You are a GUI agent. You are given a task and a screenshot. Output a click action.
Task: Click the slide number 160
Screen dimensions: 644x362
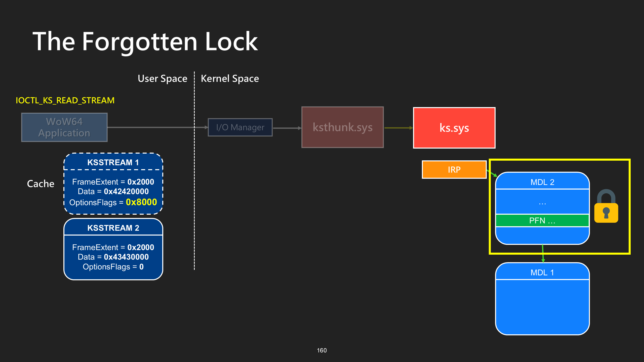[322, 350]
